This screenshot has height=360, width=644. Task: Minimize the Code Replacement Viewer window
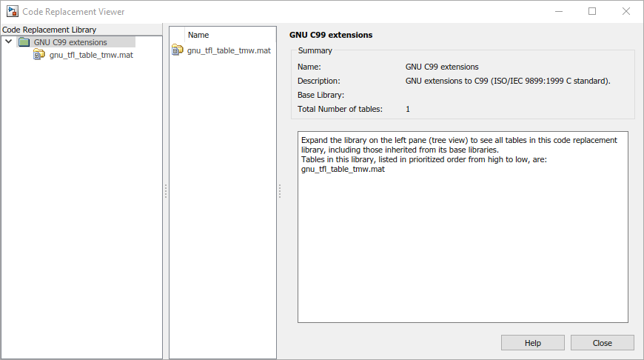coord(557,12)
